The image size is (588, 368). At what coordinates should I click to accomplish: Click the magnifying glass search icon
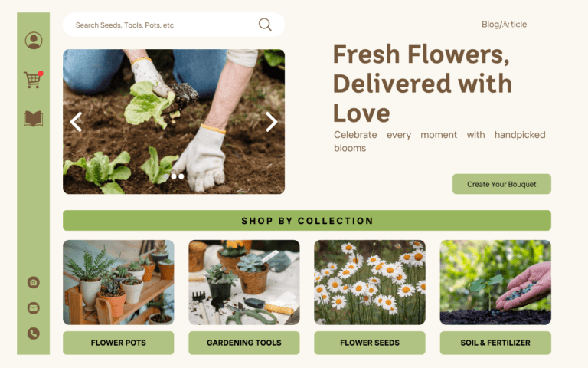265,25
